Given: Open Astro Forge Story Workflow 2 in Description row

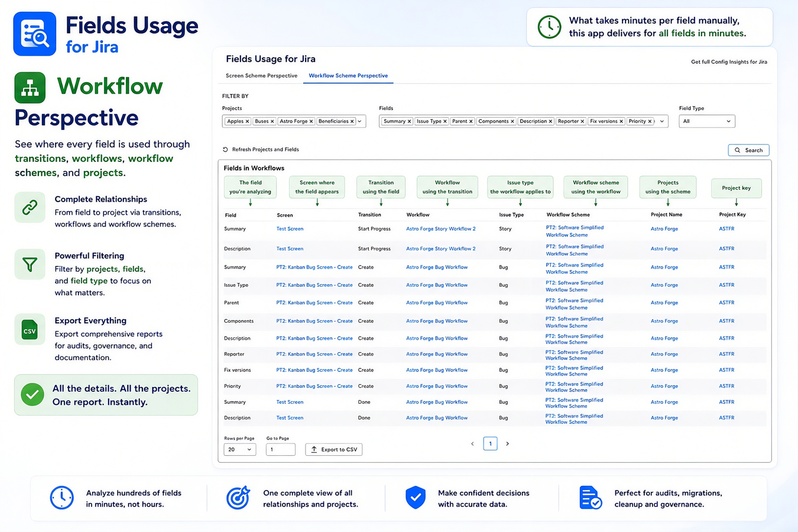Looking at the screenshot, I should pos(440,249).
